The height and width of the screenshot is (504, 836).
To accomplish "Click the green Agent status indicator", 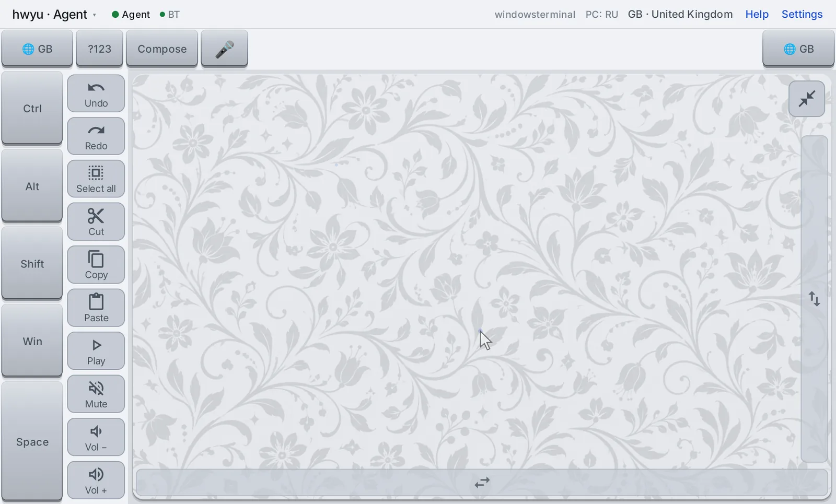I will (131, 15).
